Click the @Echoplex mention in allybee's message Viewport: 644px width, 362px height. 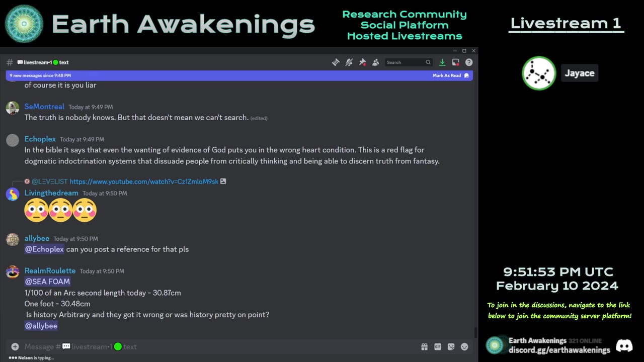(44, 249)
